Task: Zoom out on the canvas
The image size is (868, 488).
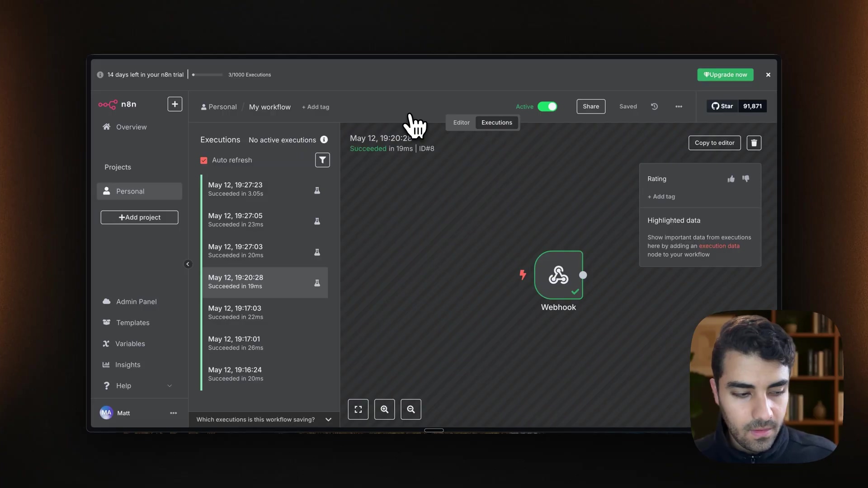Action: tap(411, 409)
